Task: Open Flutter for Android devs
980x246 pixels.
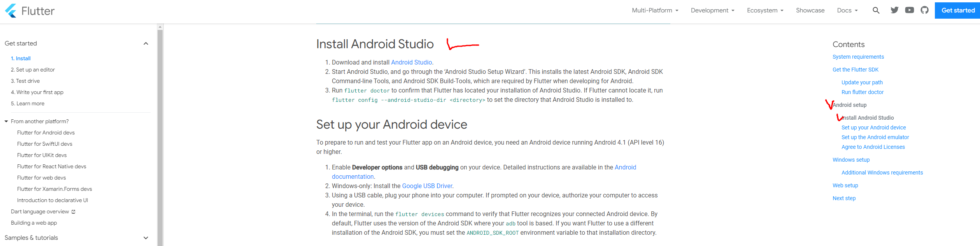Action: [46, 133]
